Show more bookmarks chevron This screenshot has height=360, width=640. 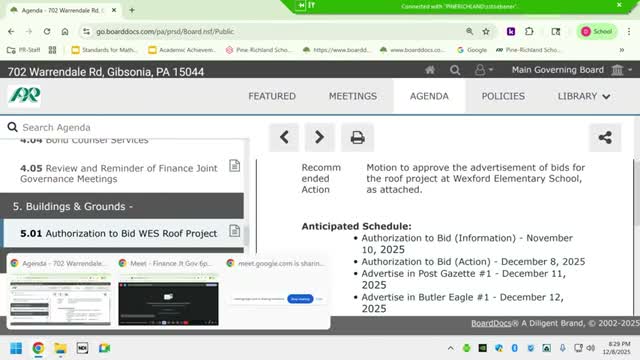point(622,50)
